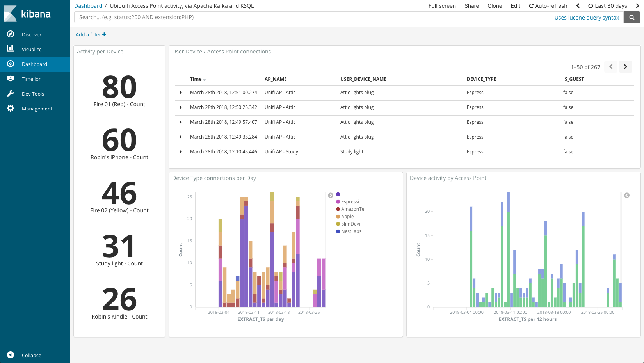This screenshot has height=363, width=644.
Task: Click USER_DEVICE_NAME column header
Action: (363, 79)
